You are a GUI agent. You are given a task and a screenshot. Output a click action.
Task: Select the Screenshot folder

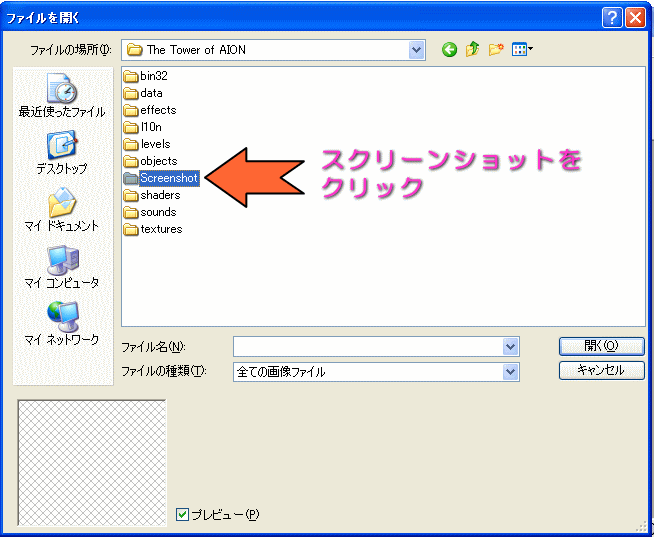[161, 178]
